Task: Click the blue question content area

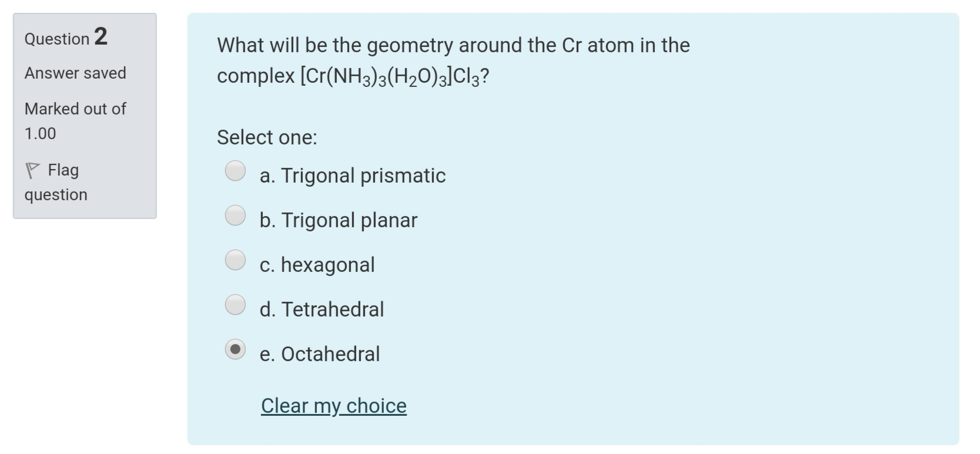Action: [764, 235]
